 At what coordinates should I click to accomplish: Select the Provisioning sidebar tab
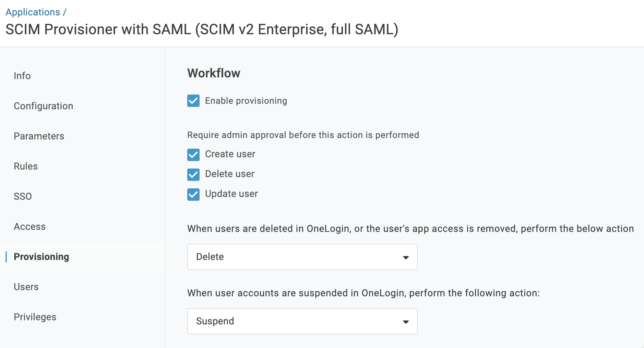point(41,257)
